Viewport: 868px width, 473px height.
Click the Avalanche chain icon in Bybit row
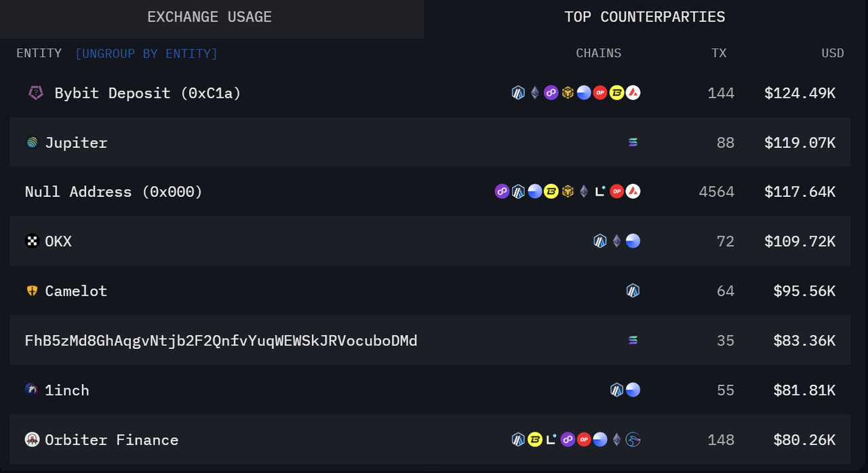633,93
